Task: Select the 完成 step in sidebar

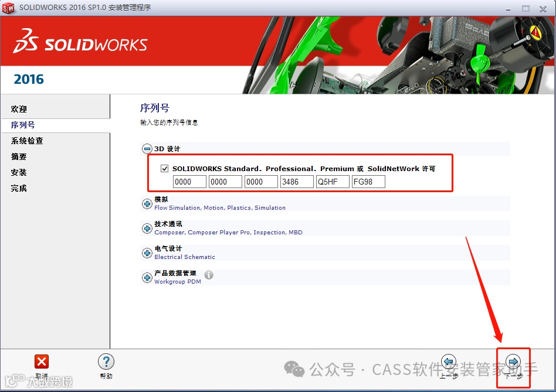Action: (x=19, y=189)
